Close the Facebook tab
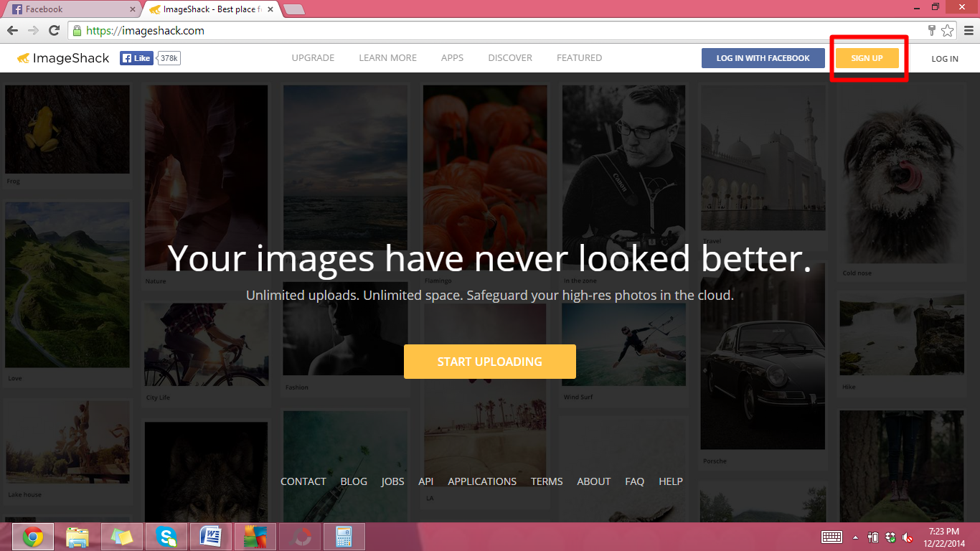 (x=133, y=9)
